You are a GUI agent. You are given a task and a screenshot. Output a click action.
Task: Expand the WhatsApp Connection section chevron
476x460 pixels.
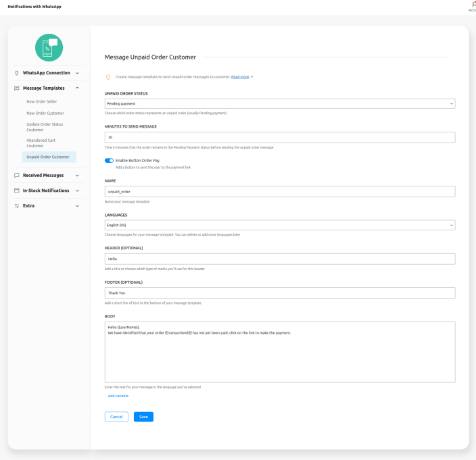click(77, 73)
